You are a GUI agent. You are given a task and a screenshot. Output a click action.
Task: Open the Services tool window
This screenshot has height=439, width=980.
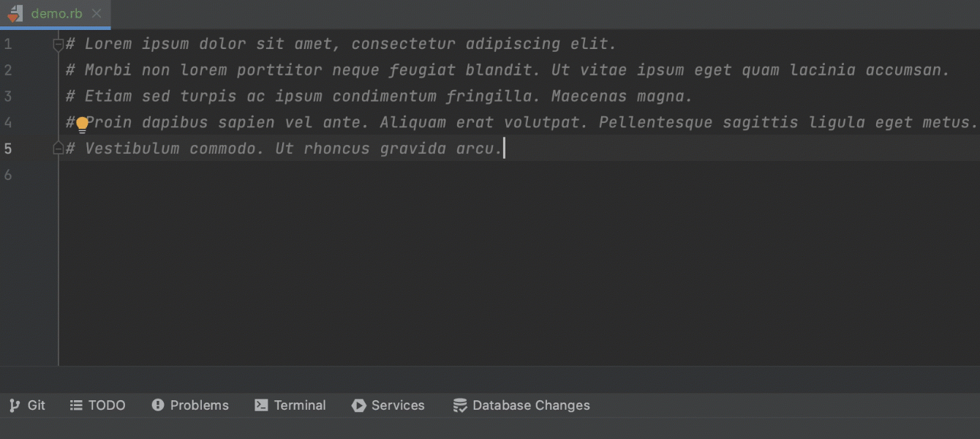point(388,405)
